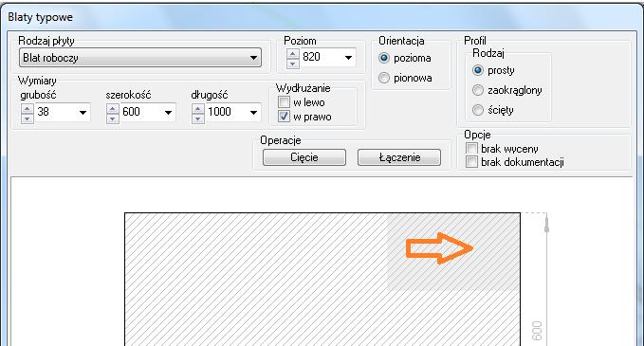The image size is (644, 346).
Task: Click the Poziom value field showing 820
Action: (321, 57)
